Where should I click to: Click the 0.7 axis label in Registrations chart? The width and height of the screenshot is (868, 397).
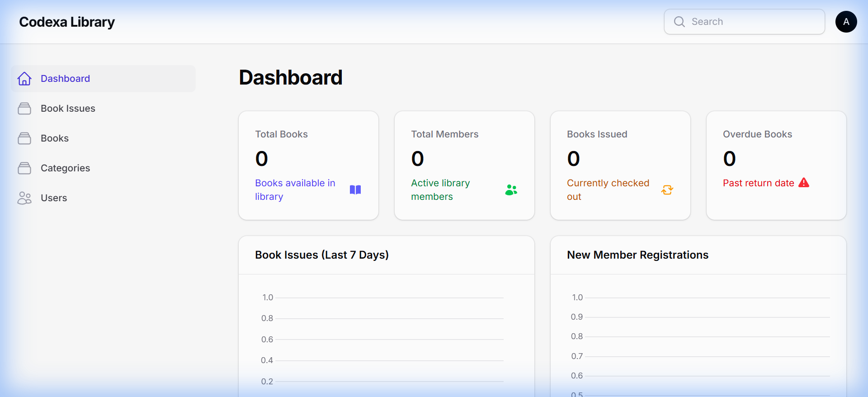tap(577, 356)
